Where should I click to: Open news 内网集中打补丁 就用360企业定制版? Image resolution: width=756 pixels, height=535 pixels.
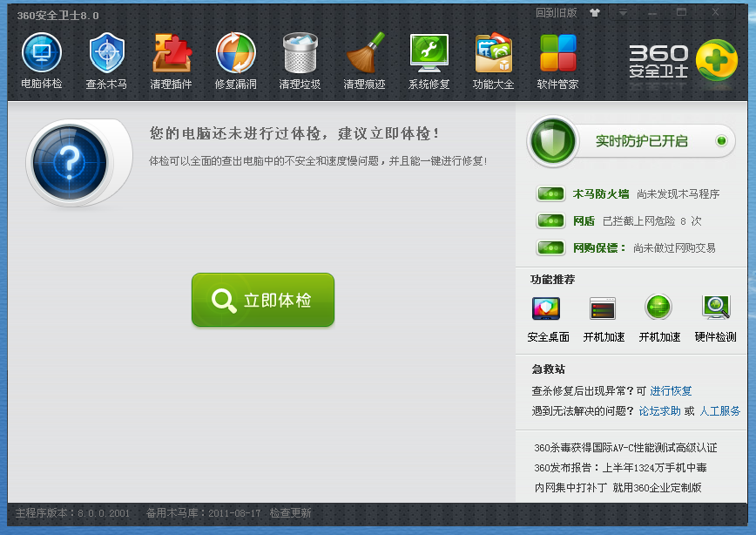pos(618,488)
